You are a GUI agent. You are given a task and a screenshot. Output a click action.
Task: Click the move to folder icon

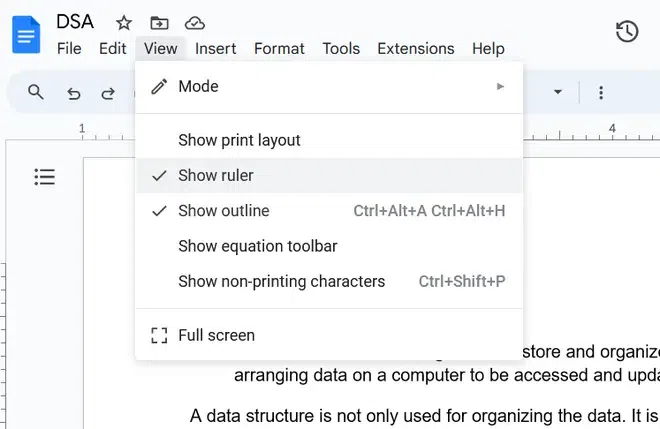[x=159, y=22]
